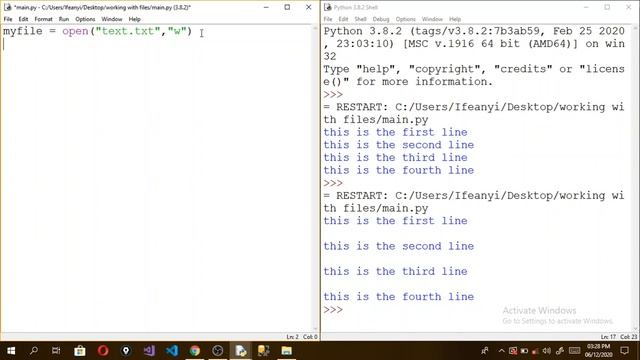Screen dimensions: 640x360
Task: Click editor status bar "Ln: 2"
Action: tap(292, 337)
